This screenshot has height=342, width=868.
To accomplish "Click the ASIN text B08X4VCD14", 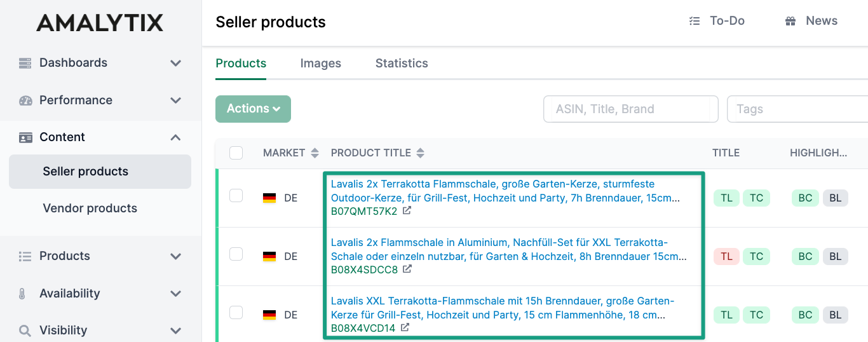I will coord(363,329).
